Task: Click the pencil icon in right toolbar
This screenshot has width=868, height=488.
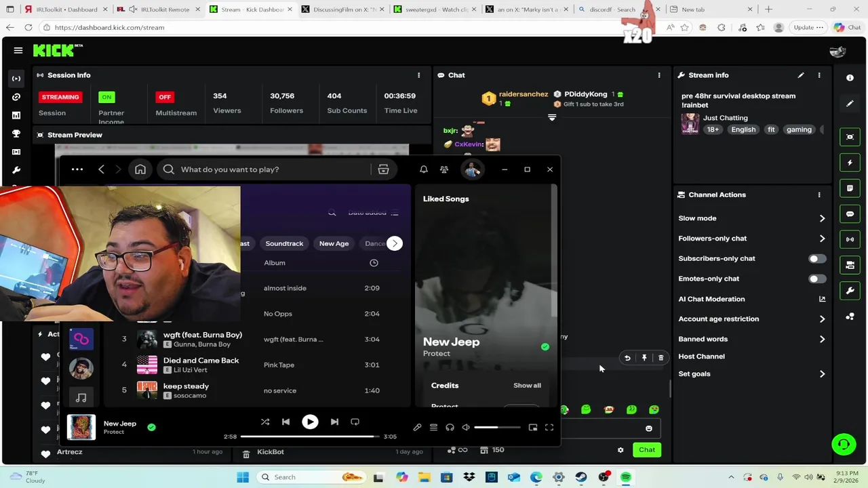Action: coord(850,104)
